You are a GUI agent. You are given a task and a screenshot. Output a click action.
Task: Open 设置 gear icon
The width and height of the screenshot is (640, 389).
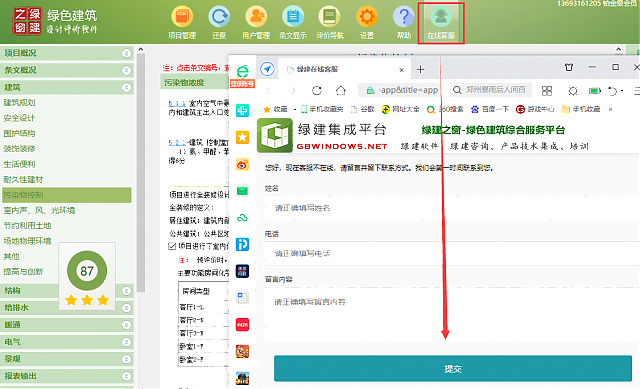pyautogui.click(x=367, y=17)
